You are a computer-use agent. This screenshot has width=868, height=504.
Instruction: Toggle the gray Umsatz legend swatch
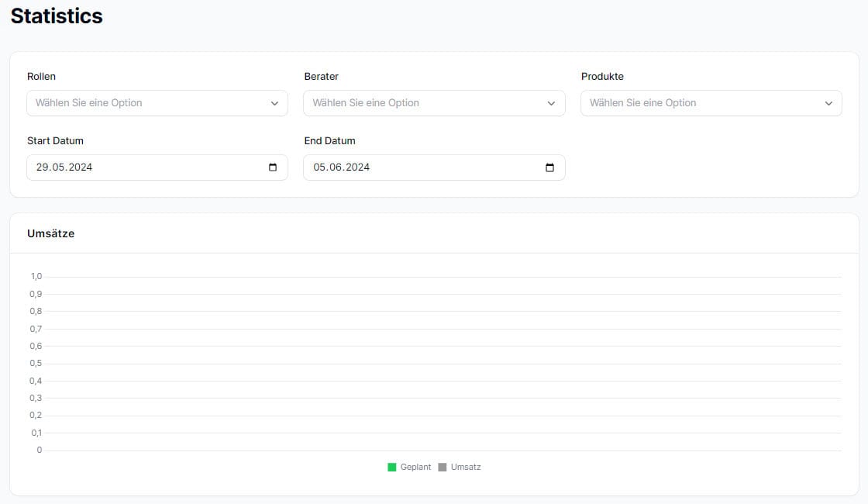(443, 468)
